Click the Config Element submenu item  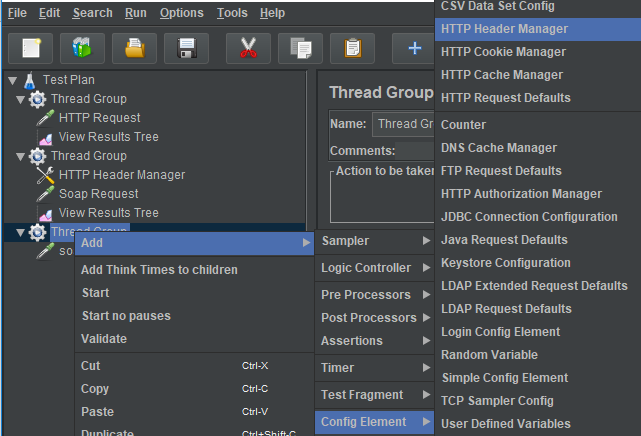coord(374,422)
